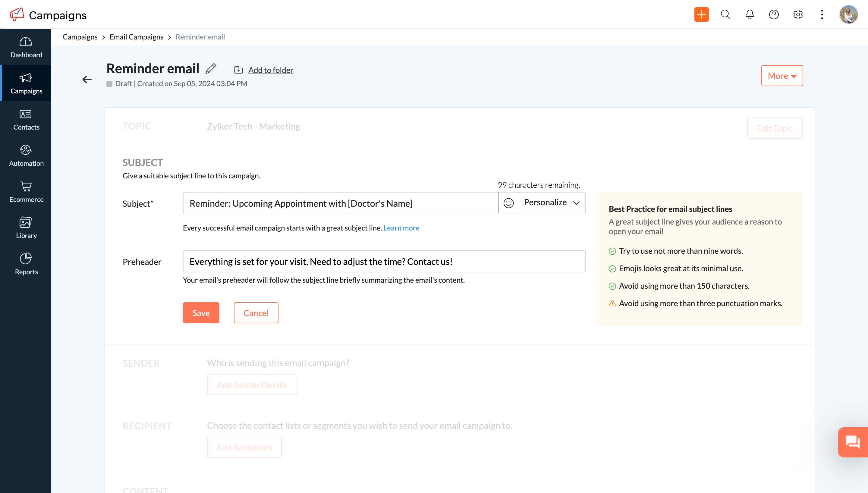The width and height of the screenshot is (868, 493).
Task: Expand the Personalize dropdown
Action: 552,203
